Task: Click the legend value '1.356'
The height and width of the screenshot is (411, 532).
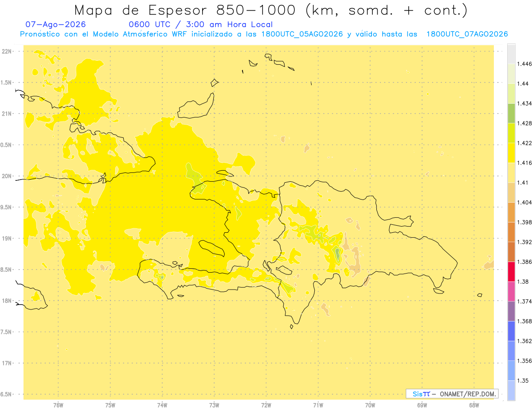Action: [524, 361]
